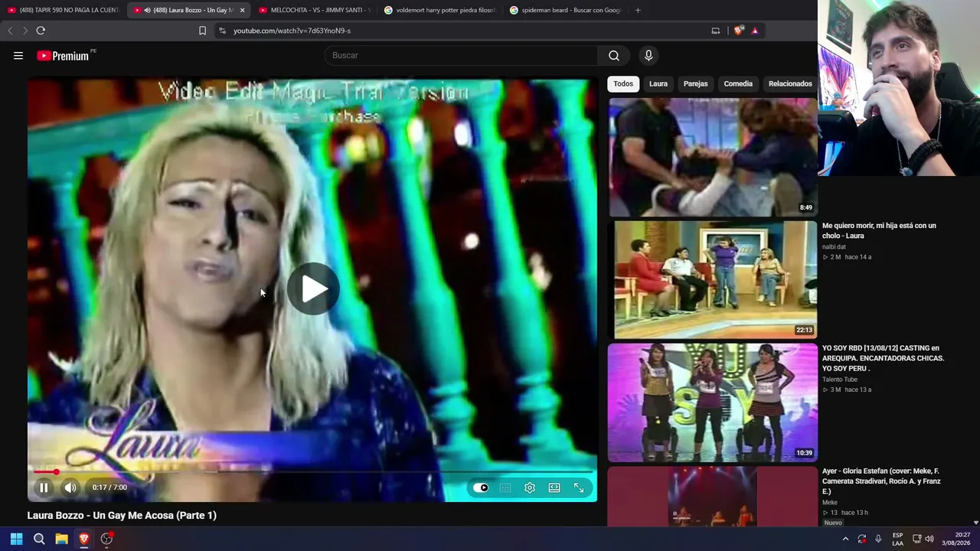Close the Laura Bozzo tab
This screenshot has width=980, height=551.
pyautogui.click(x=242, y=10)
